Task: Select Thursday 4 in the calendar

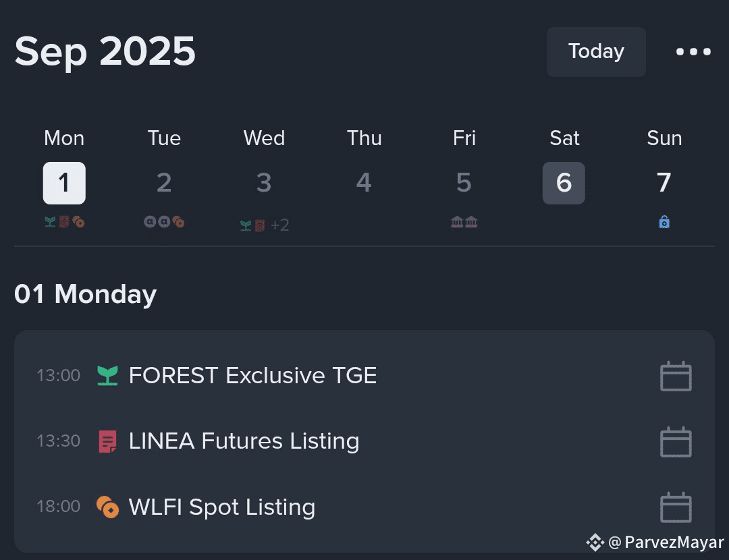Action: (x=364, y=183)
